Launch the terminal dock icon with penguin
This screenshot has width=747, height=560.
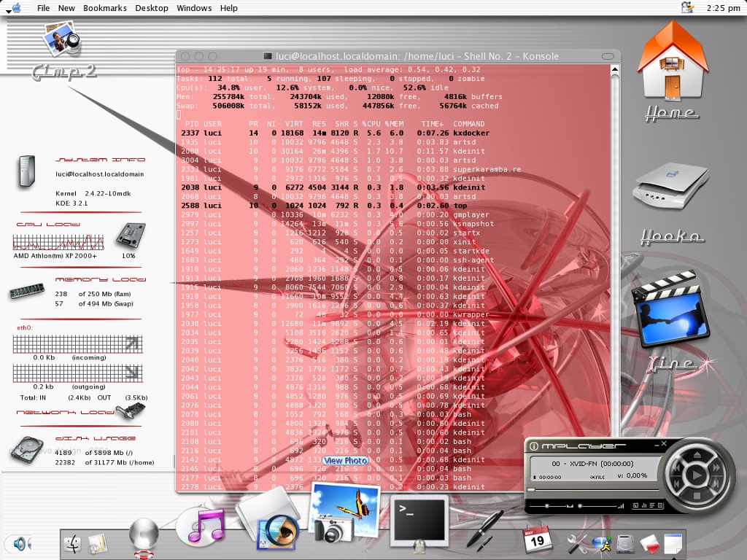[419, 522]
